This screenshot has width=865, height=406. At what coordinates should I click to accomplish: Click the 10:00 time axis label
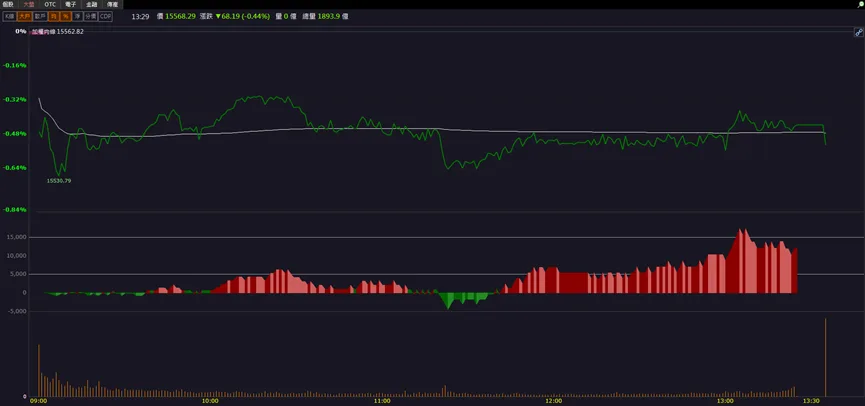[210, 401]
